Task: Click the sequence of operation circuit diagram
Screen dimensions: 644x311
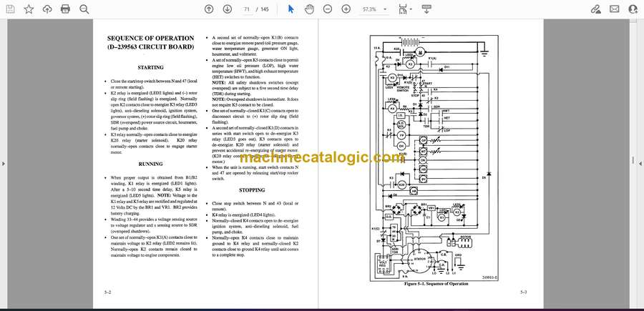Action: pos(434,158)
